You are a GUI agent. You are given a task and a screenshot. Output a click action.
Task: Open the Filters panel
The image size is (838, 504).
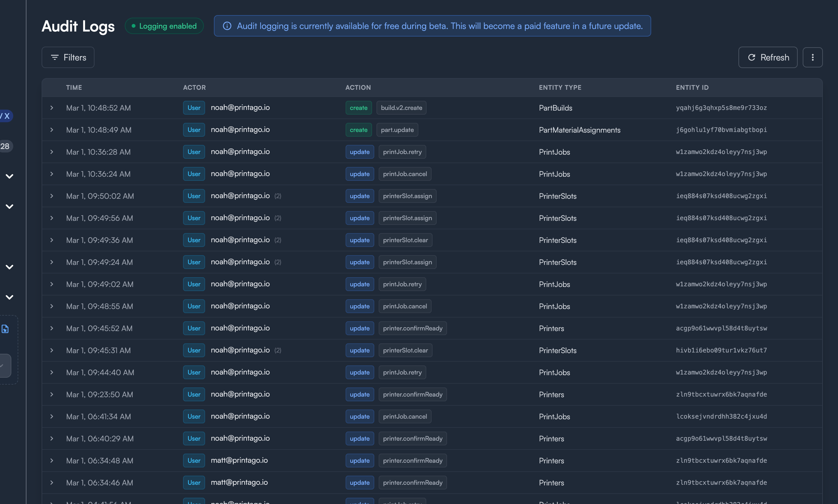point(68,57)
